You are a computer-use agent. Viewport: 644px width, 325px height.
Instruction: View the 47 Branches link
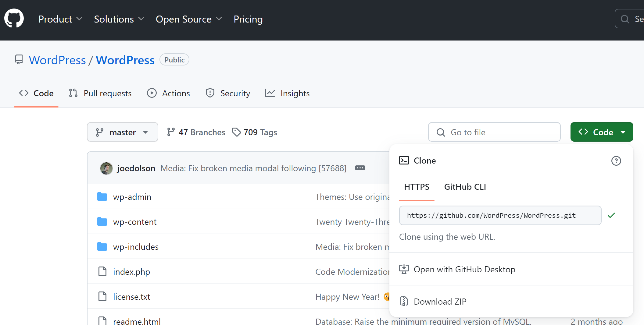tap(196, 132)
